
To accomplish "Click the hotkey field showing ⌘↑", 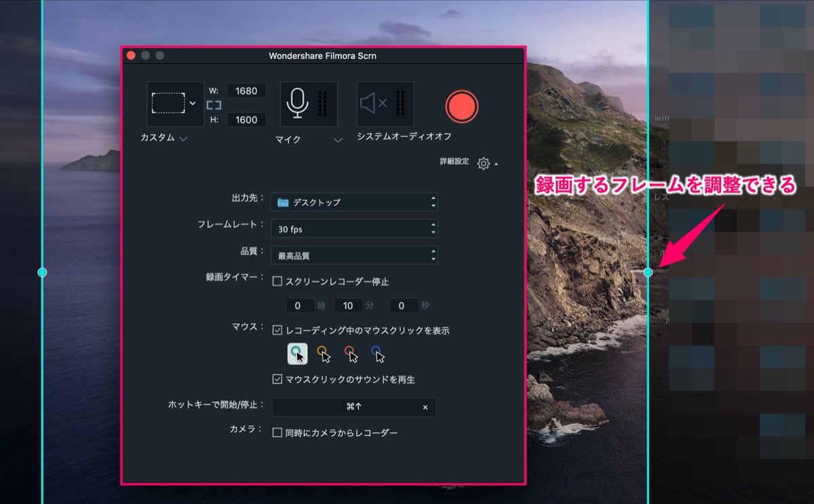I will [353, 407].
